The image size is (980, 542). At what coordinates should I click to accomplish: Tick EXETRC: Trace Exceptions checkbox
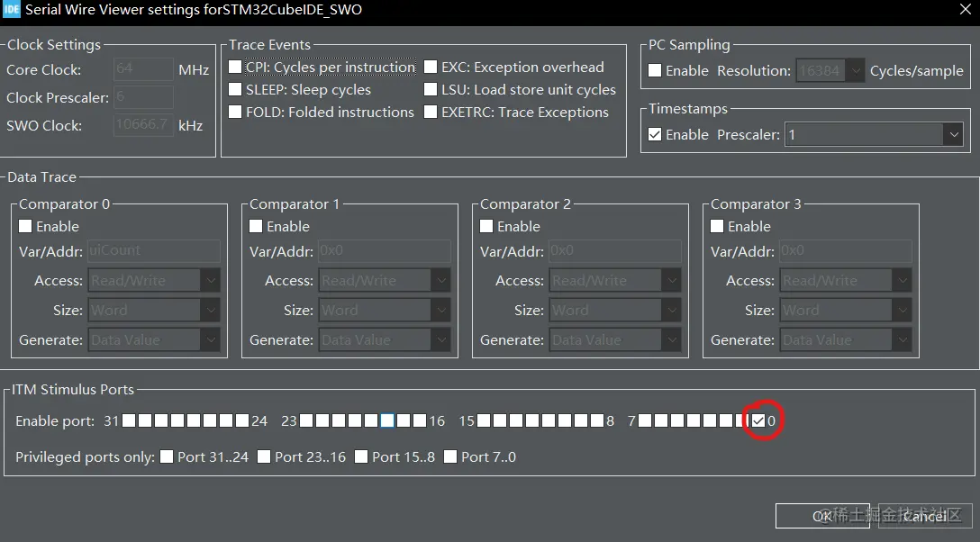(431, 112)
